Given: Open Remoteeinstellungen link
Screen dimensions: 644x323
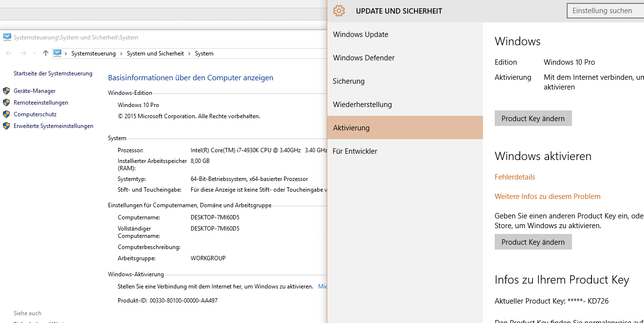Looking at the screenshot, I should coord(41,103).
